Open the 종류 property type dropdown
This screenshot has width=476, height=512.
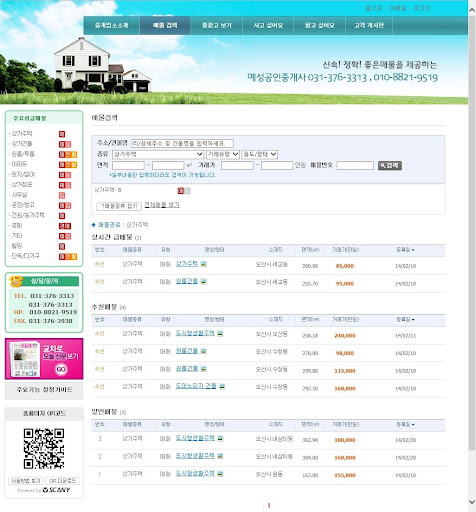point(158,154)
